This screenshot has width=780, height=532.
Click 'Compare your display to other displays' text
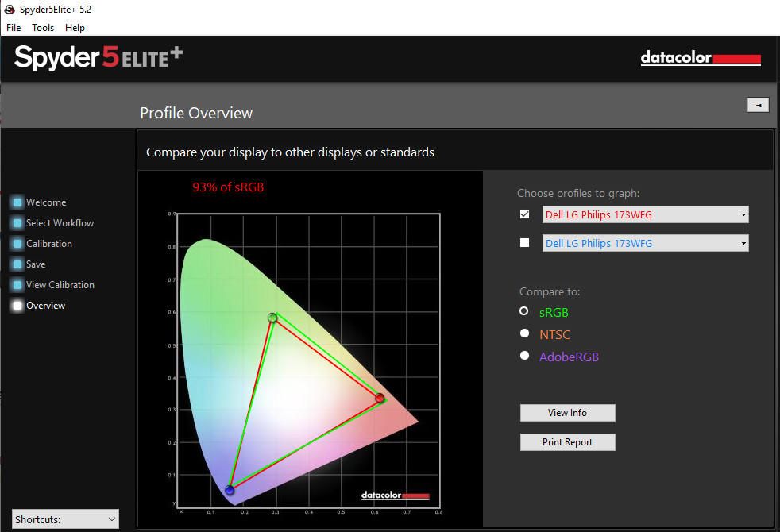290,152
